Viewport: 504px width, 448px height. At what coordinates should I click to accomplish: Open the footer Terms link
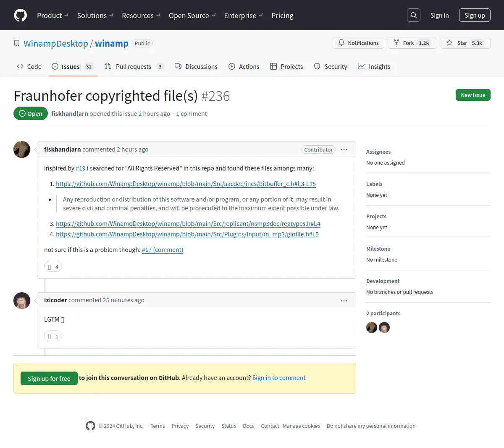[157, 426]
